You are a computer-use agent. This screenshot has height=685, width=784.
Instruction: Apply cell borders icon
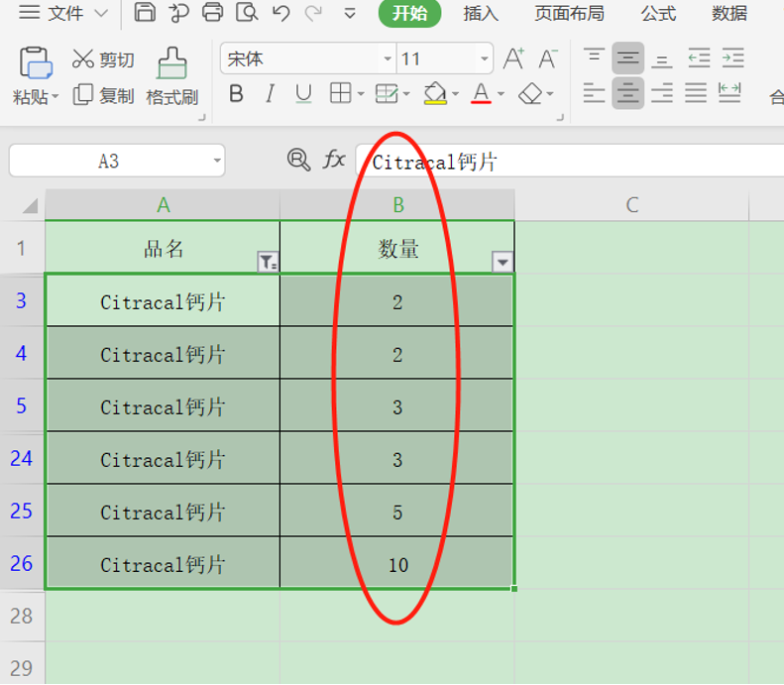[341, 93]
